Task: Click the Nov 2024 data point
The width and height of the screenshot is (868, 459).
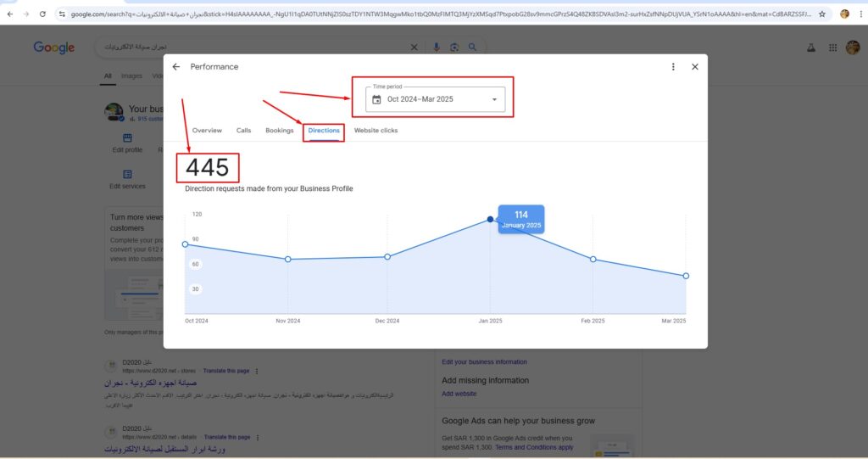Action: click(x=288, y=259)
